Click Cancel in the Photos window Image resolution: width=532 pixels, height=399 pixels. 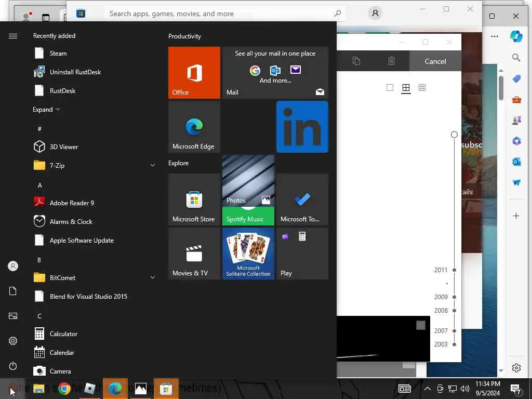click(435, 61)
